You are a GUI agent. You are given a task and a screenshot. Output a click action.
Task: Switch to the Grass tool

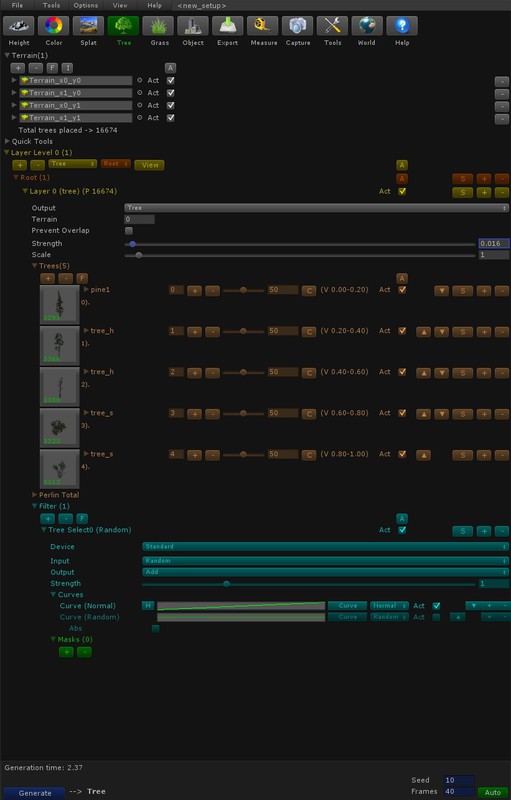(x=158, y=26)
